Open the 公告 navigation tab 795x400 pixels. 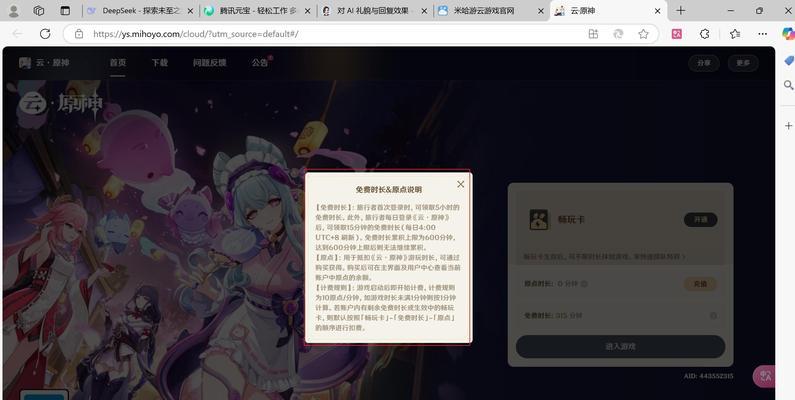[260, 63]
